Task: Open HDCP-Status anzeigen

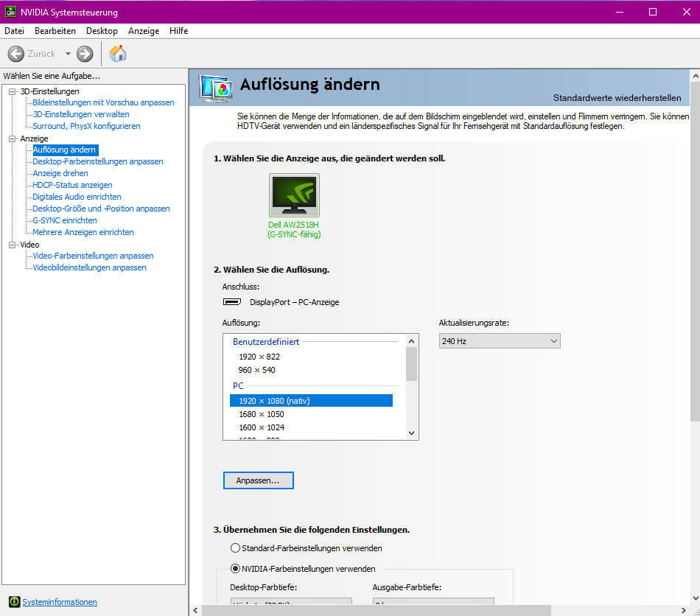Action: click(x=72, y=185)
